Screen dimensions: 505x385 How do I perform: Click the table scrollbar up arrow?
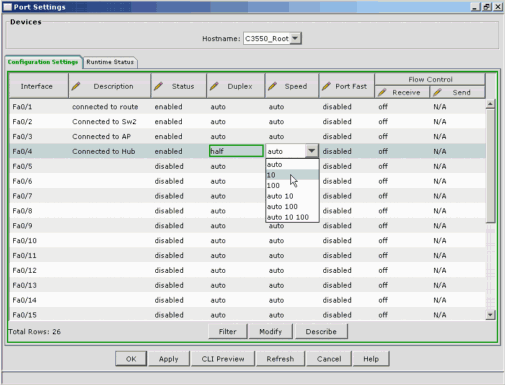coord(490,104)
